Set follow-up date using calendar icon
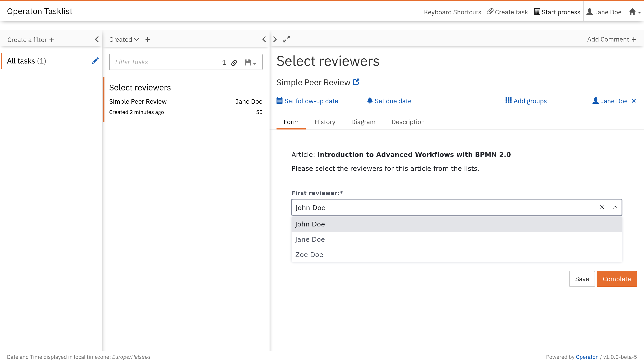 click(x=279, y=101)
